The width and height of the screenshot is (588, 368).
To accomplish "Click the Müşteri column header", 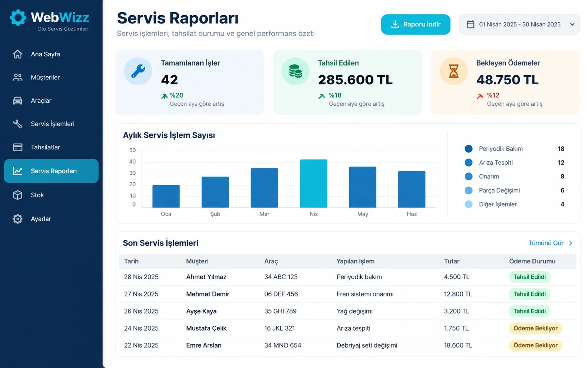I will (x=197, y=261).
